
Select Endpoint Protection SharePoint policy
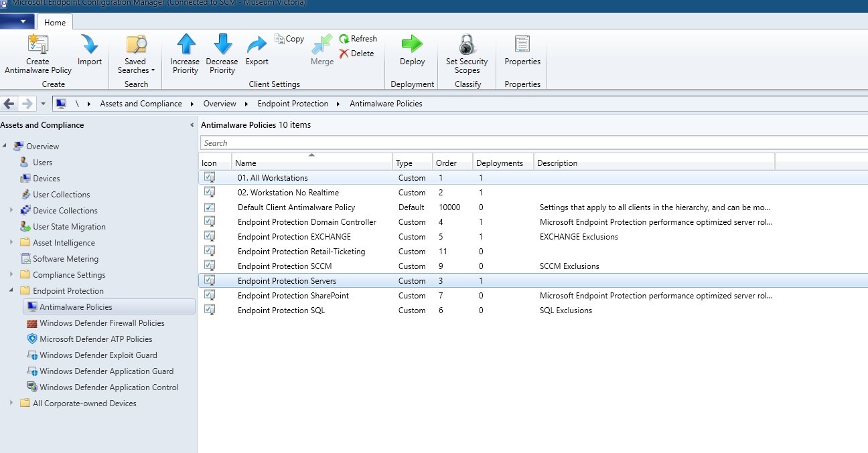coord(533,296)
